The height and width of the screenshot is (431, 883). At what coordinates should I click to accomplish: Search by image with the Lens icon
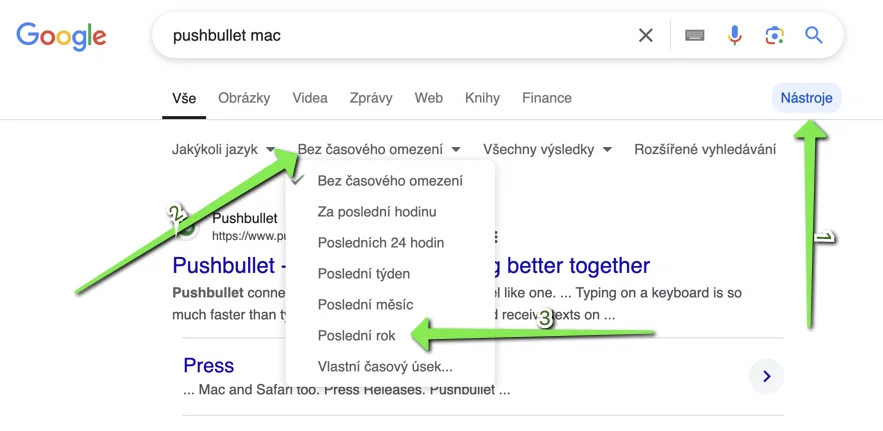tap(774, 35)
